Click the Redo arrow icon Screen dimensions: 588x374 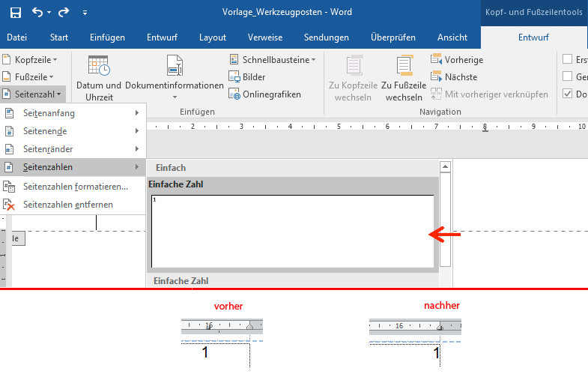coord(63,12)
